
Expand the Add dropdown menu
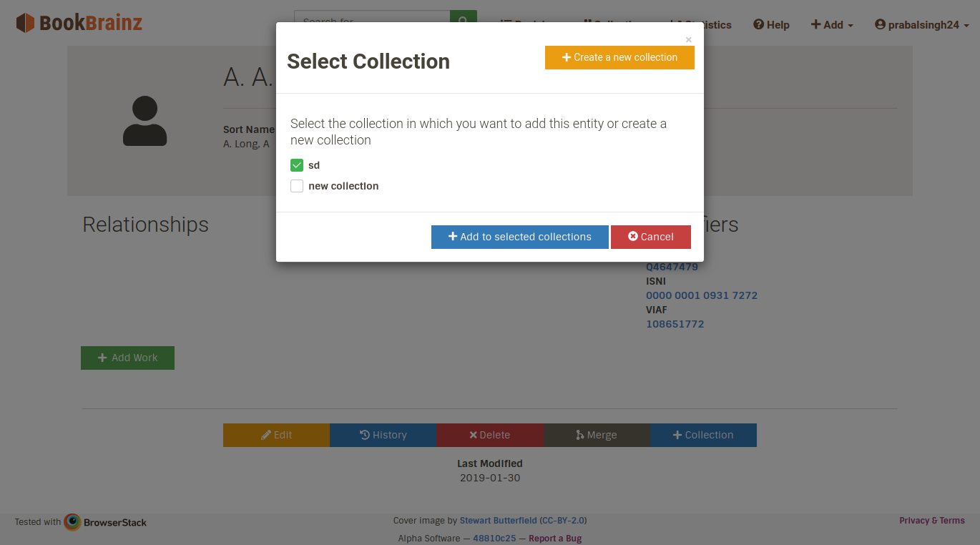pyautogui.click(x=832, y=25)
